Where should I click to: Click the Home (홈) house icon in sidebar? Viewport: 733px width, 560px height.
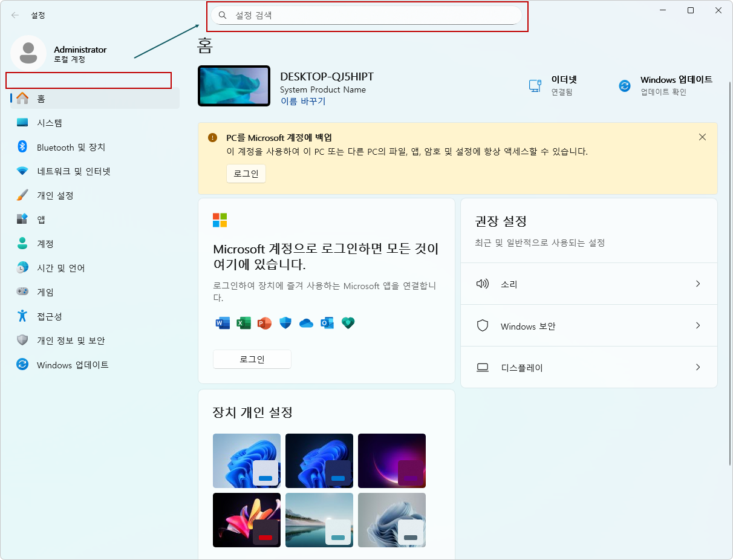coord(22,98)
